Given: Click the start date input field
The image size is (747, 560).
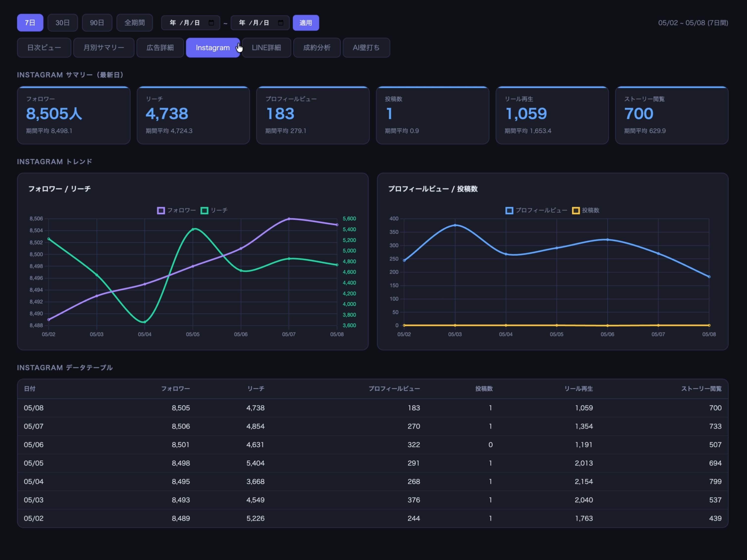Looking at the screenshot, I should [191, 23].
